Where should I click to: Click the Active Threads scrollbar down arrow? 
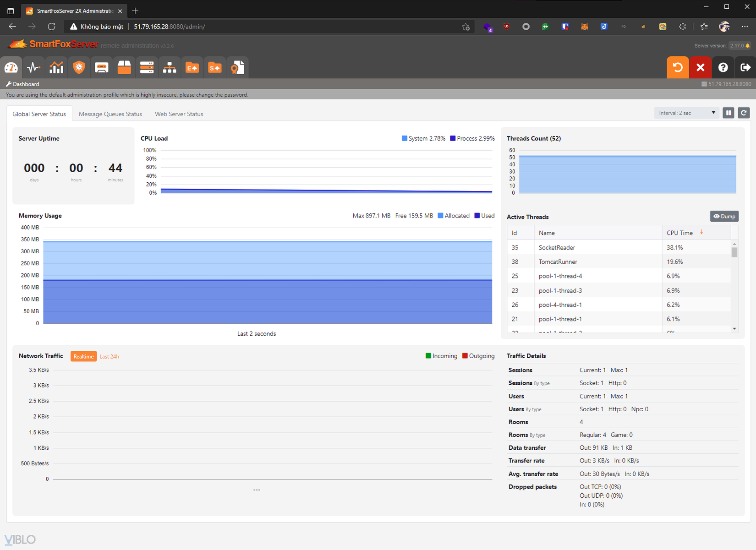(734, 329)
